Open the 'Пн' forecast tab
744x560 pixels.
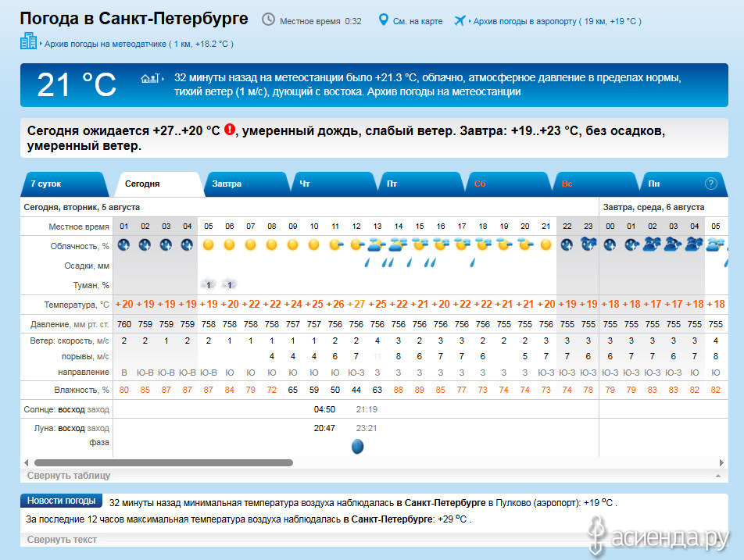tap(683, 184)
